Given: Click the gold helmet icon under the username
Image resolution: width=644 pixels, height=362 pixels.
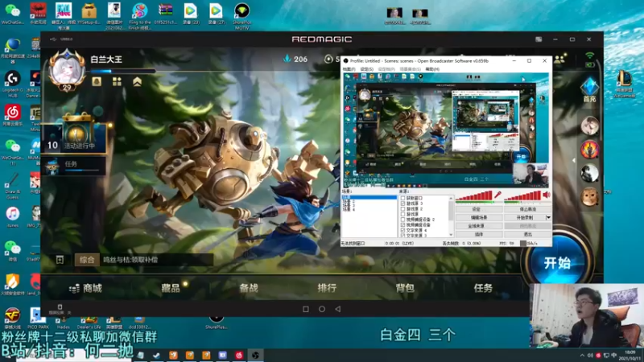Looking at the screenshot, I should click(x=97, y=81).
